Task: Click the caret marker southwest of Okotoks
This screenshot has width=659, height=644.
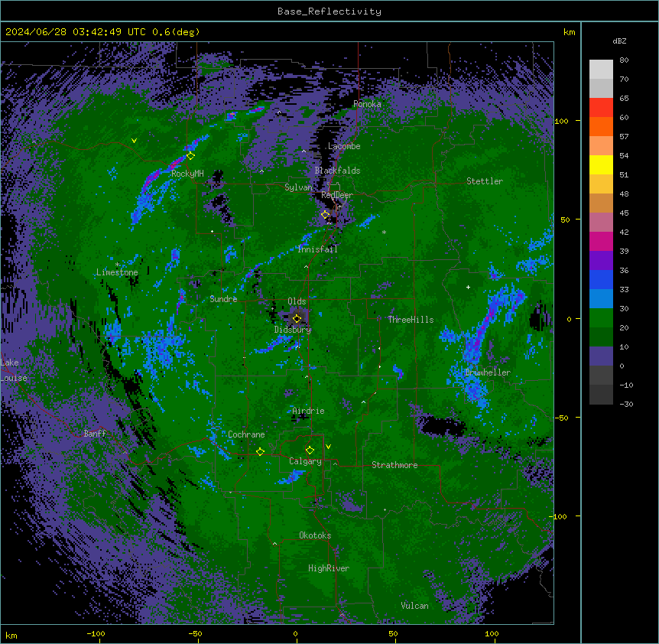Action: coord(275,544)
